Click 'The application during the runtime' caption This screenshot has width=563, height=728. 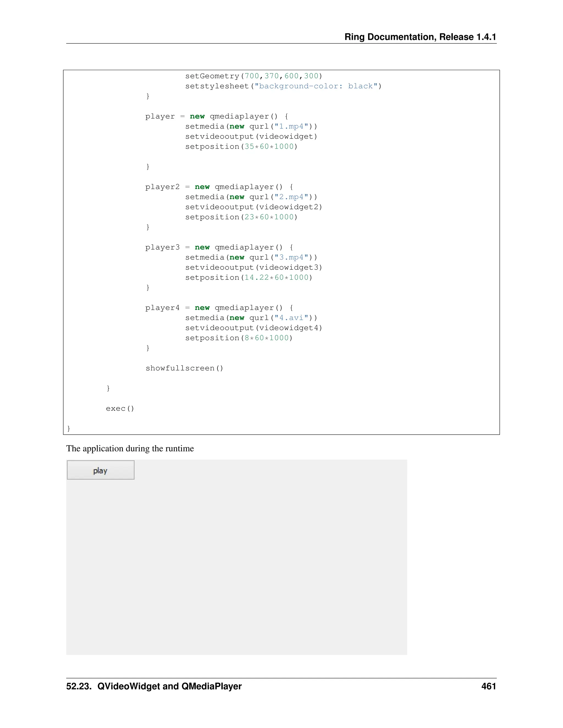coord(130,448)
